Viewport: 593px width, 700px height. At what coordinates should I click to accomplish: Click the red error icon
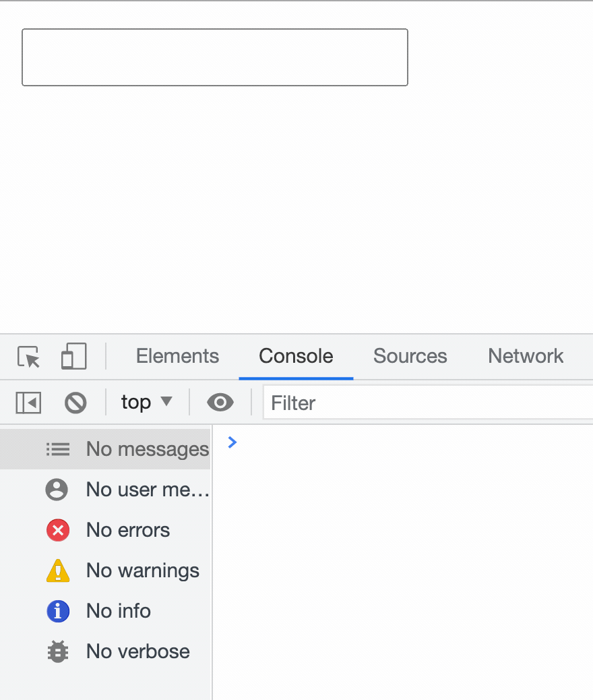(x=58, y=530)
